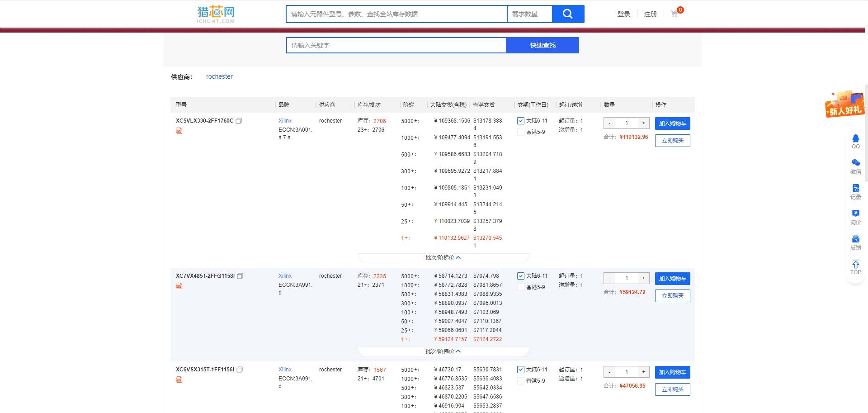Click quantity value field for XC5VLX330-2FF1760C
Screen dimensions: 868x413
[627, 123]
